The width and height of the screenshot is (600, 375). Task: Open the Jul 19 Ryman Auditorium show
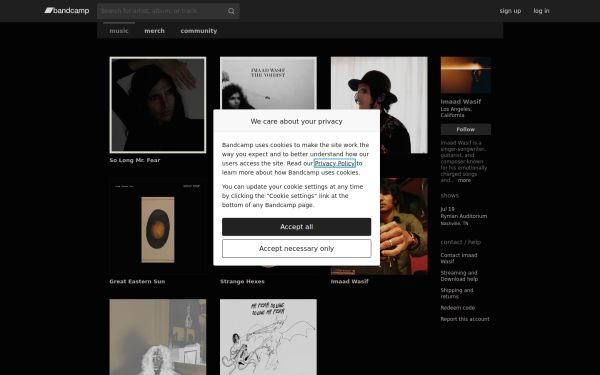pos(464,216)
